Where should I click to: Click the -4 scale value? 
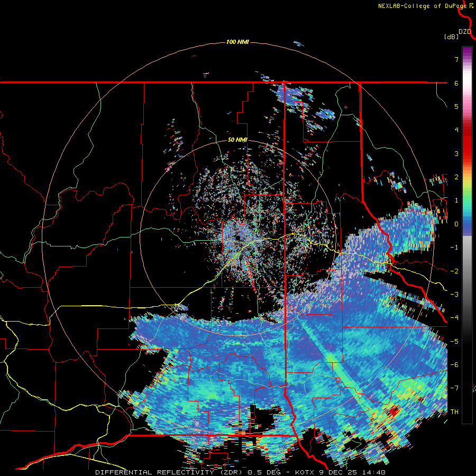click(454, 318)
